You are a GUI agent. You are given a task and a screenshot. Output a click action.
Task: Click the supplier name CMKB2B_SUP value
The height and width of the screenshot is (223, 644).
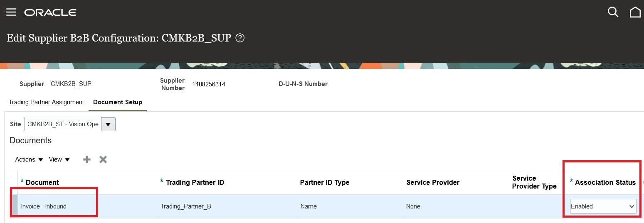pos(71,84)
